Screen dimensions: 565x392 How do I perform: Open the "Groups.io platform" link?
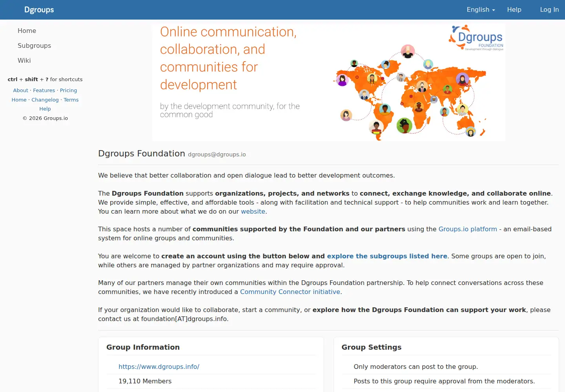(x=468, y=229)
